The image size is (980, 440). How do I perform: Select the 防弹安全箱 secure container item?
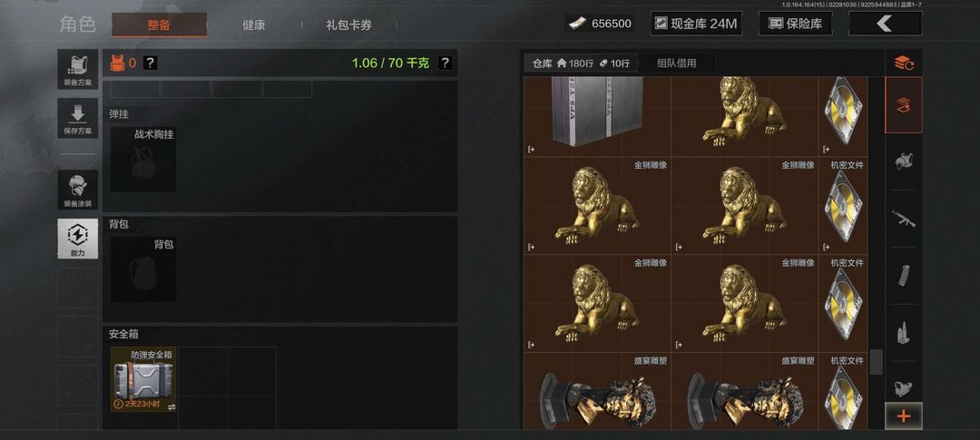(143, 379)
